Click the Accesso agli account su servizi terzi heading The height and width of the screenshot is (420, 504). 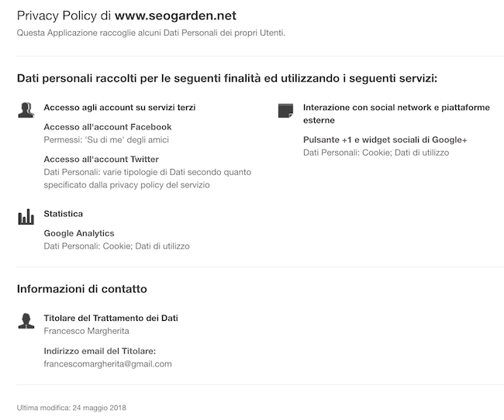[119, 108]
